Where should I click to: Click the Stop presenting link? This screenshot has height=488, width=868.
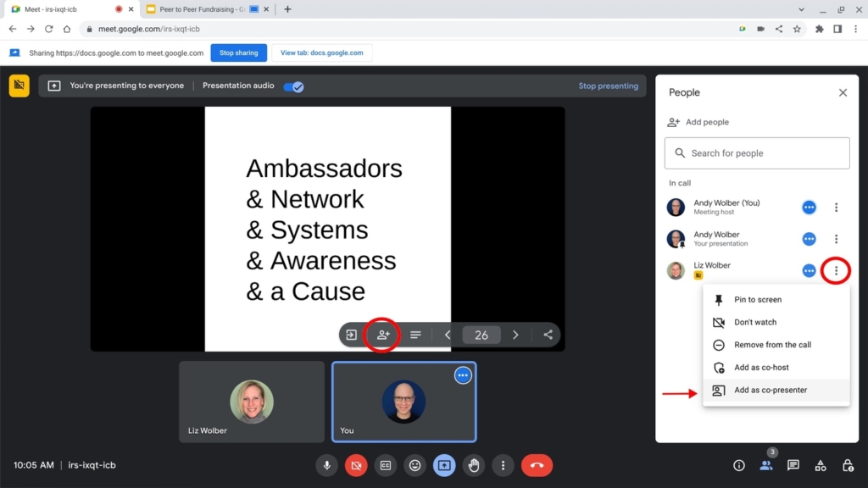[607, 86]
